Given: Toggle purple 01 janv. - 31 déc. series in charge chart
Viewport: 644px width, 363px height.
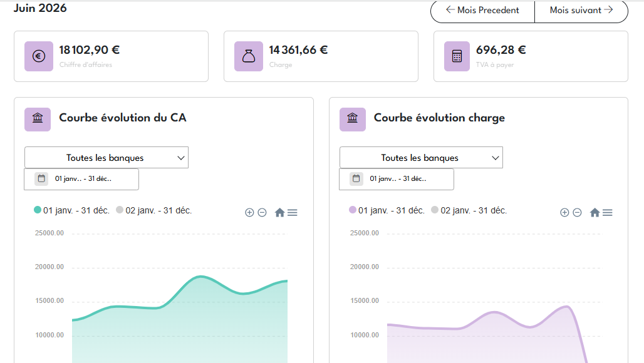Looking at the screenshot, I should (x=387, y=210).
